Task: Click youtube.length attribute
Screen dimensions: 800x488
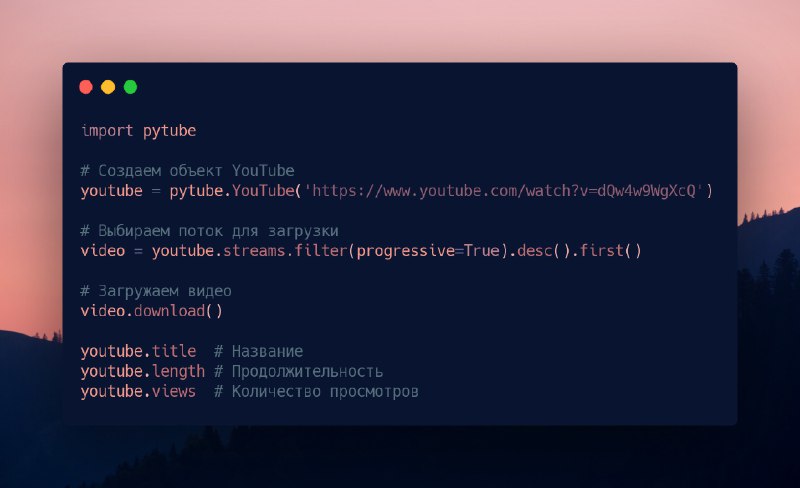Action: [142, 371]
